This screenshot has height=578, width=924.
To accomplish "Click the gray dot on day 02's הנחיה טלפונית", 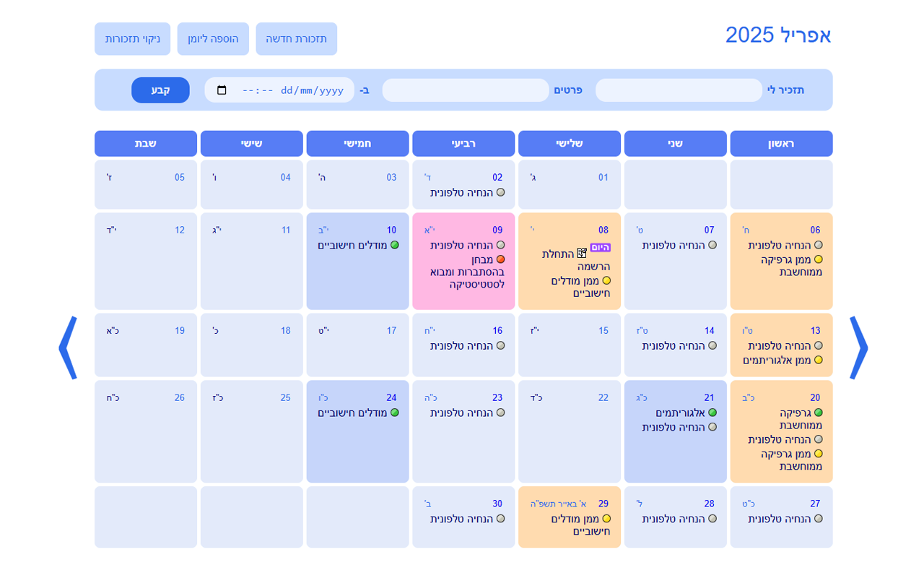I will pos(500,192).
